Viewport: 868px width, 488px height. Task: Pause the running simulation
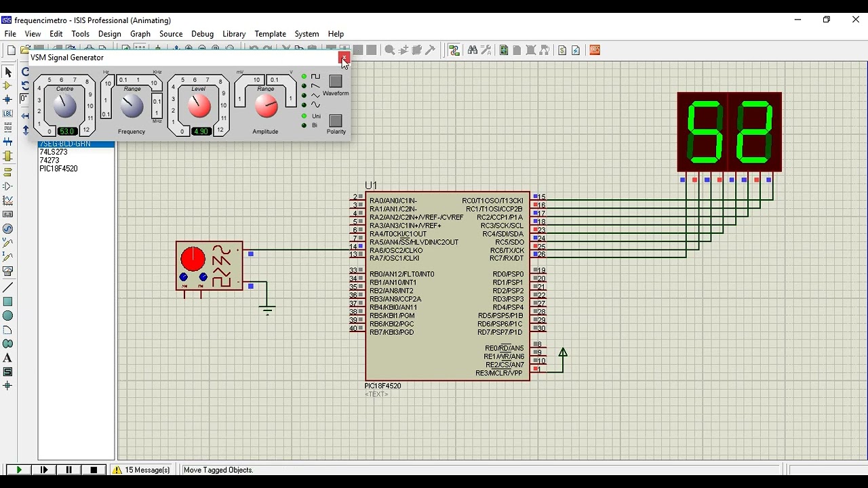pyautogui.click(x=68, y=470)
